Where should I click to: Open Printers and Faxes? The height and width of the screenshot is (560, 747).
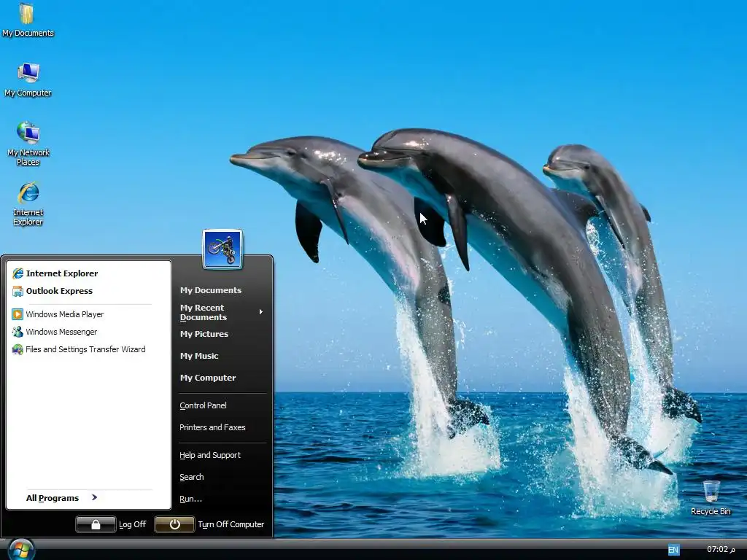212,427
